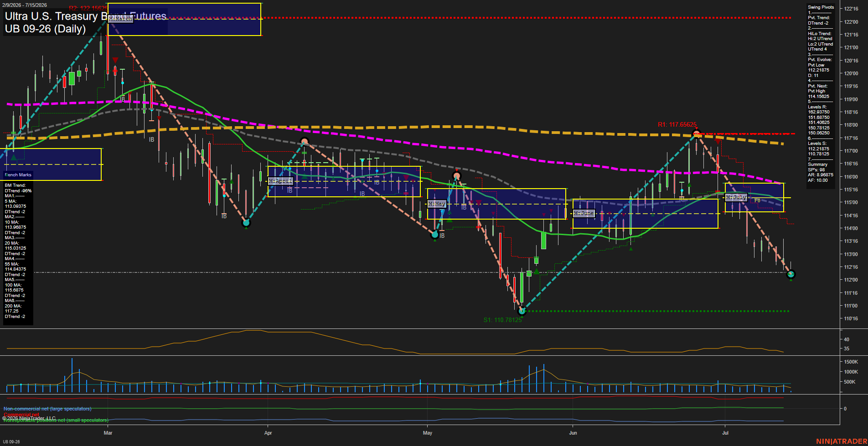Select the swing pivot high at R1 117.65625
This screenshot has width=868, height=446.
tap(696, 134)
